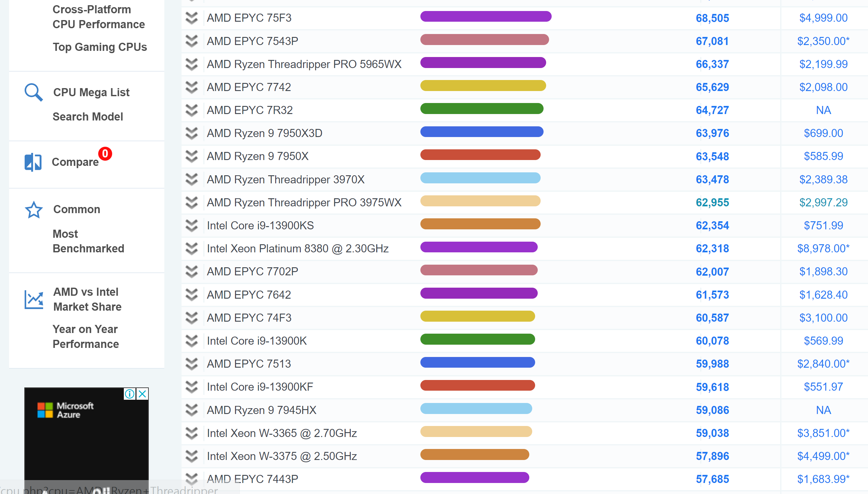Image resolution: width=868 pixels, height=494 pixels.
Task: Open CPU Mega List page
Action: pos(91,92)
